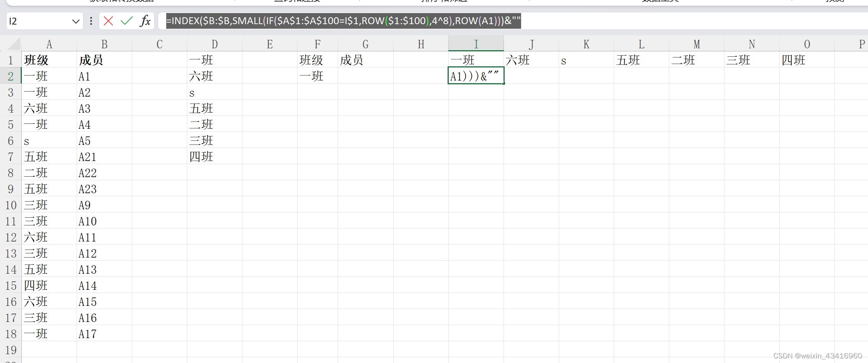Click cell L1 containing 五班
The width and height of the screenshot is (868, 363).
(641, 60)
